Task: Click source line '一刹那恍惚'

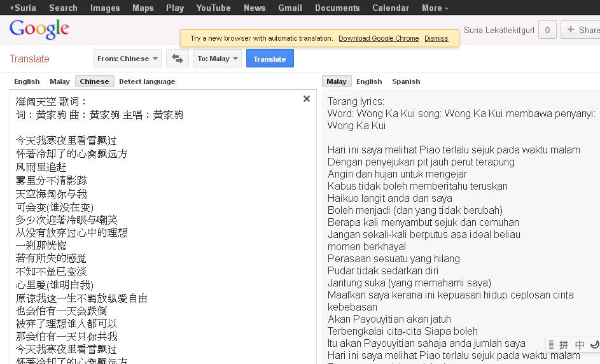Action: (41, 245)
